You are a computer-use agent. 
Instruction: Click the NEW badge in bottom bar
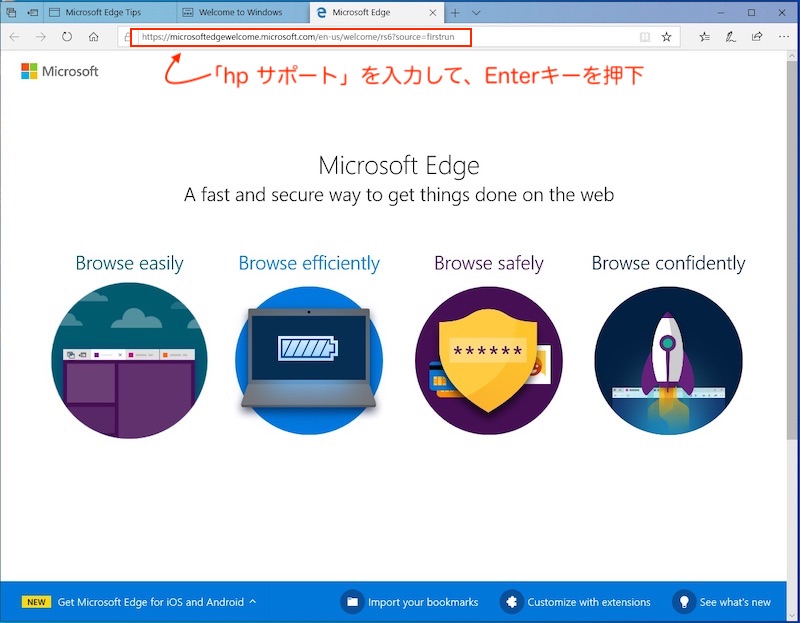36,602
